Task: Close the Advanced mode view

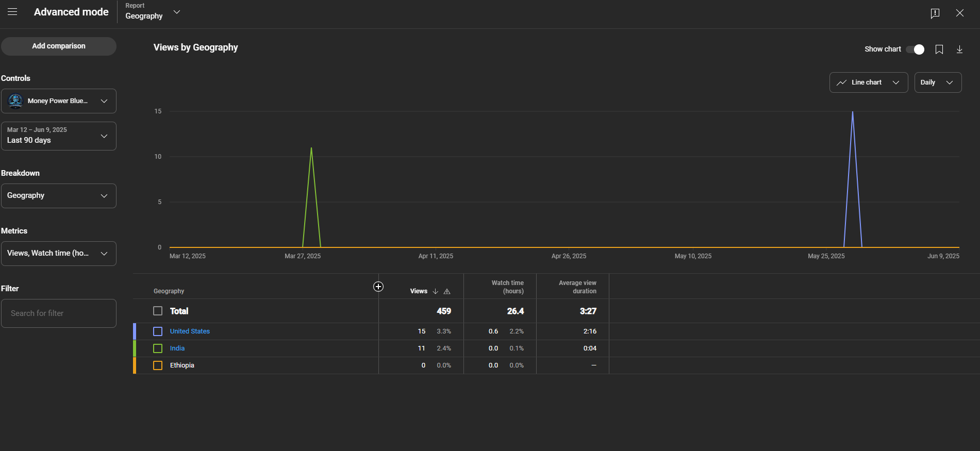Action: (x=960, y=13)
